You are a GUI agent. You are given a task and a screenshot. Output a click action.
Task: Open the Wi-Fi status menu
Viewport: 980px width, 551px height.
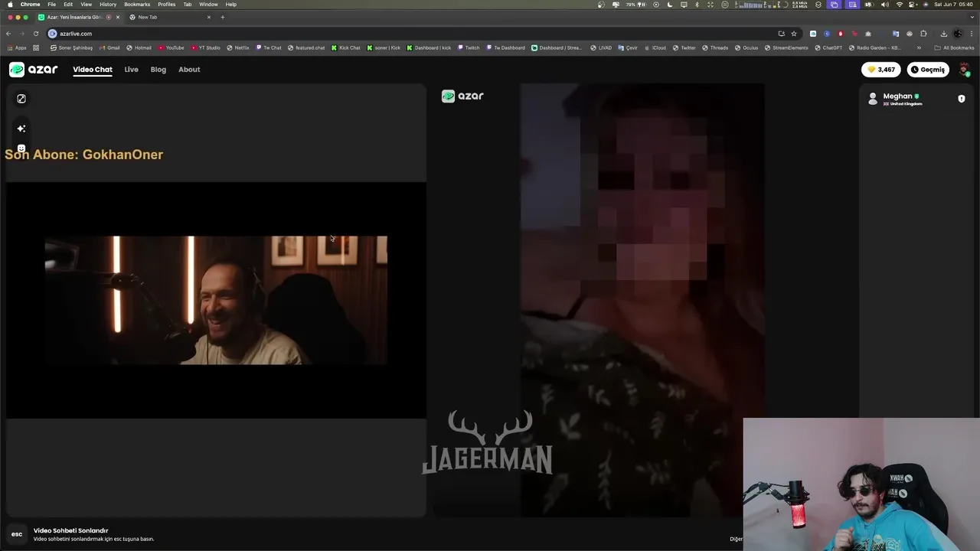point(900,5)
